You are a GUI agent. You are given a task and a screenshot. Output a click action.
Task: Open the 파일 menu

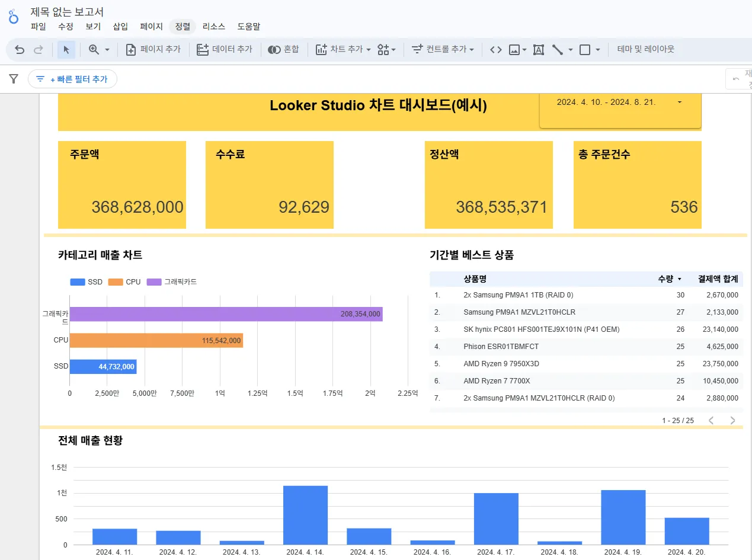38,26
